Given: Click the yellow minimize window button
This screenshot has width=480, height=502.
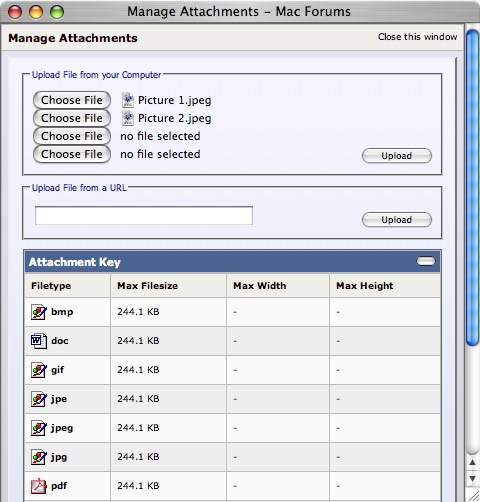Looking at the screenshot, I should [x=36, y=12].
